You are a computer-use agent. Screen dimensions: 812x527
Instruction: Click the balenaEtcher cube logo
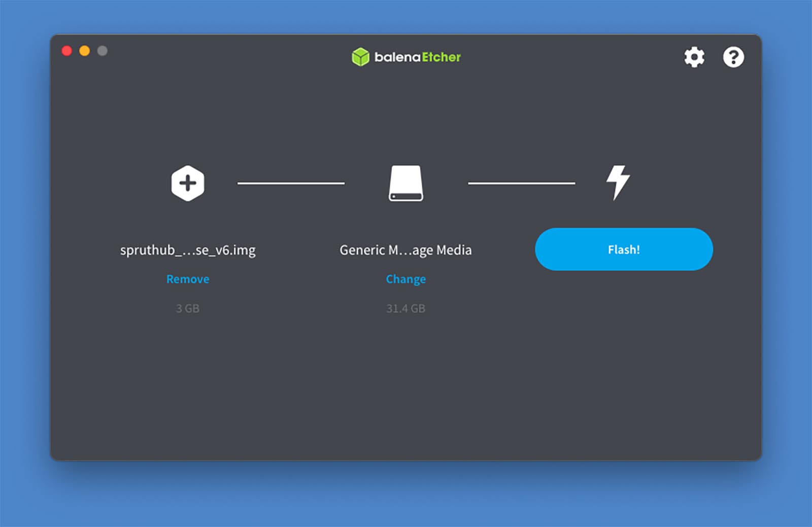pyautogui.click(x=360, y=57)
